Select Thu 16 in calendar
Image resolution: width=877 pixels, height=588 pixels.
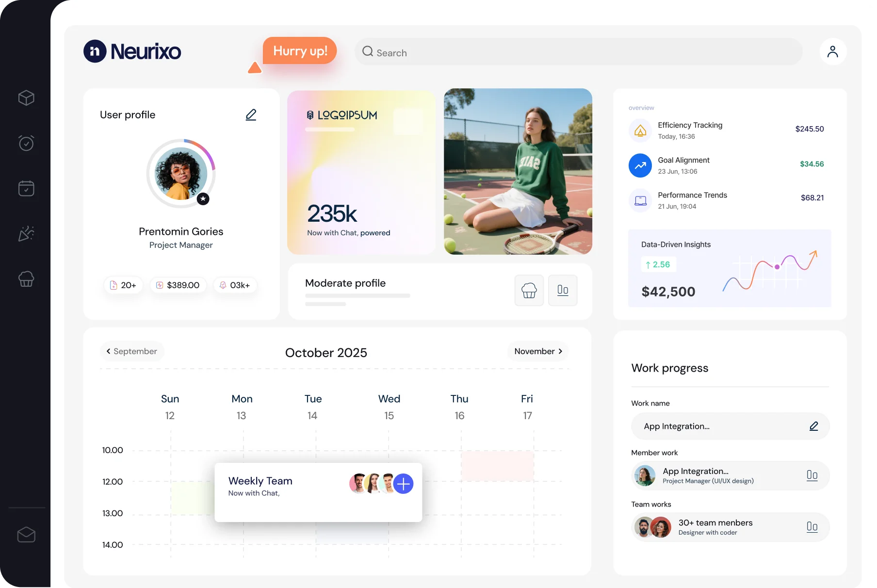[x=459, y=407]
